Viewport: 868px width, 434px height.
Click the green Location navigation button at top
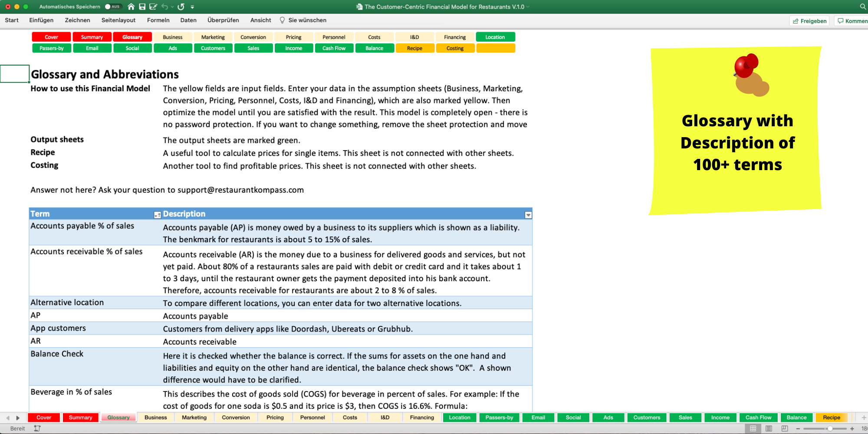coord(495,37)
